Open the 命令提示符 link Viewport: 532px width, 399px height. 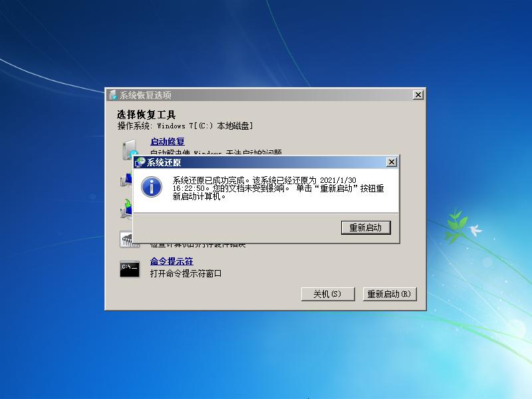click(x=172, y=261)
